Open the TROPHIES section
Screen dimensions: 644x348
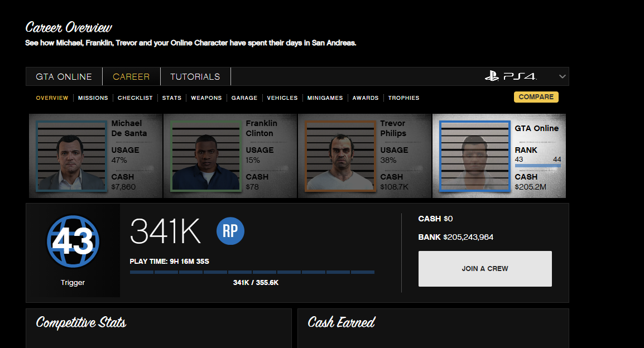(403, 98)
